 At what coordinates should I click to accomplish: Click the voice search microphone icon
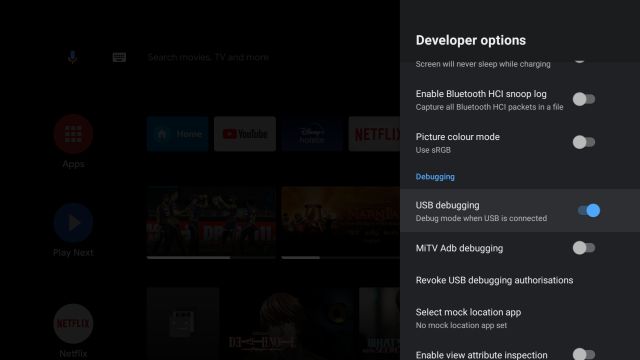click(72, 57)
